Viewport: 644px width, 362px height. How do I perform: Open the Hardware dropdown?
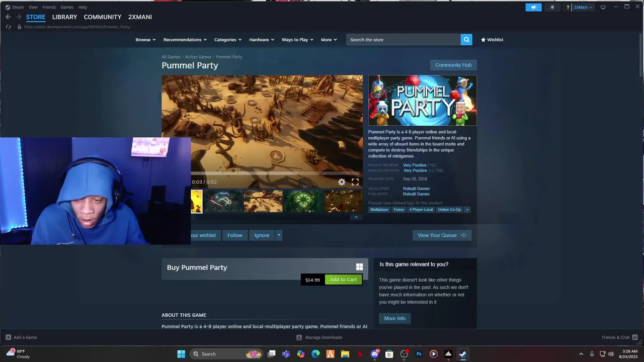tap(262, 40)
